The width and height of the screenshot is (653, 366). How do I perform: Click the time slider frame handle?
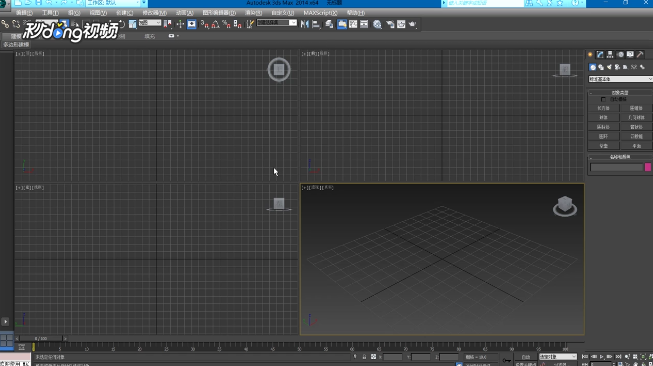click(x=41, y=339)
